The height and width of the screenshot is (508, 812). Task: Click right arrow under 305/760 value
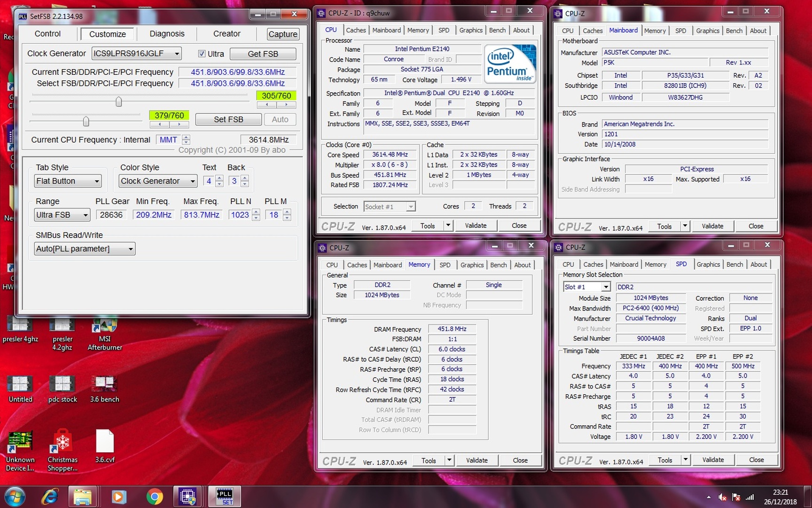coord(286,105)
